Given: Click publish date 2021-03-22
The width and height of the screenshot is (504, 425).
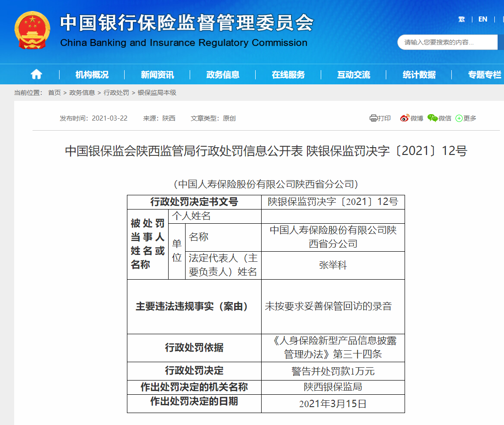Looking at the screenshot, I should click(x=110, y=118).
